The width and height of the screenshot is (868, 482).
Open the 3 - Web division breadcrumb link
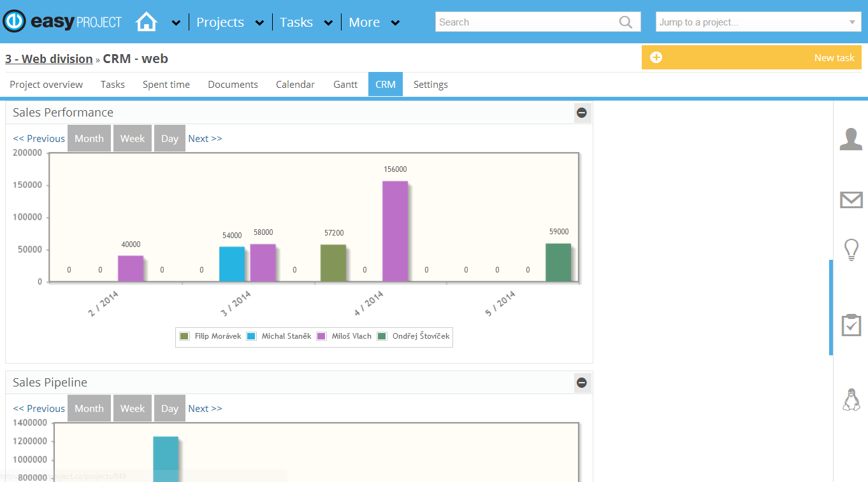pyautogui.click(x=49, y=59)
